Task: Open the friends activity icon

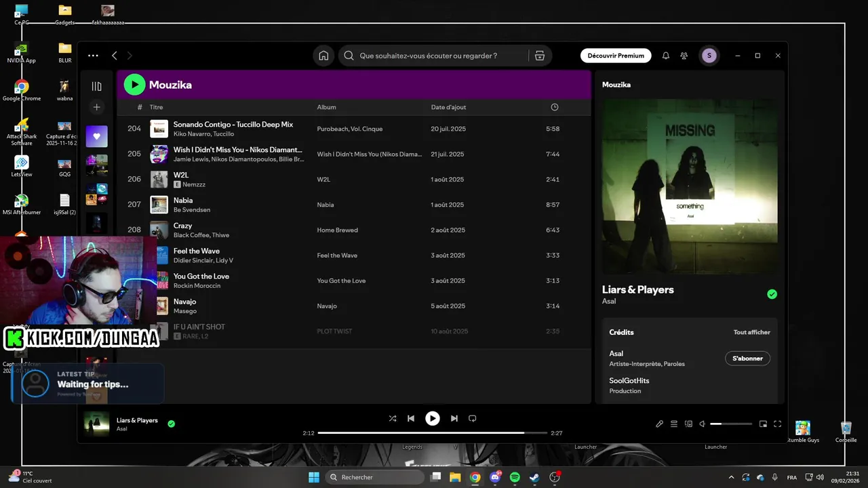Action: (684, 56)
